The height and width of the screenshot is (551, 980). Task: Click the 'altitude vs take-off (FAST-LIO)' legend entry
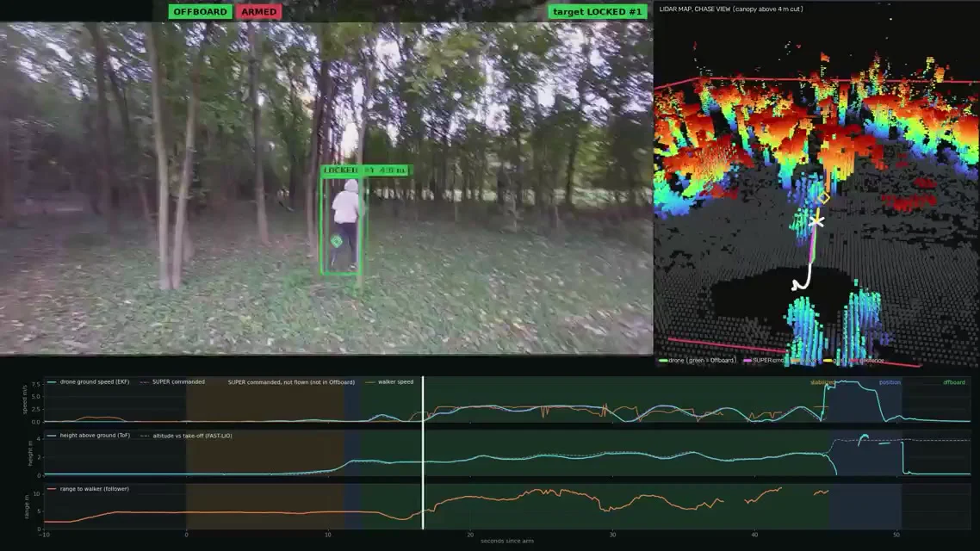(186, 436)
